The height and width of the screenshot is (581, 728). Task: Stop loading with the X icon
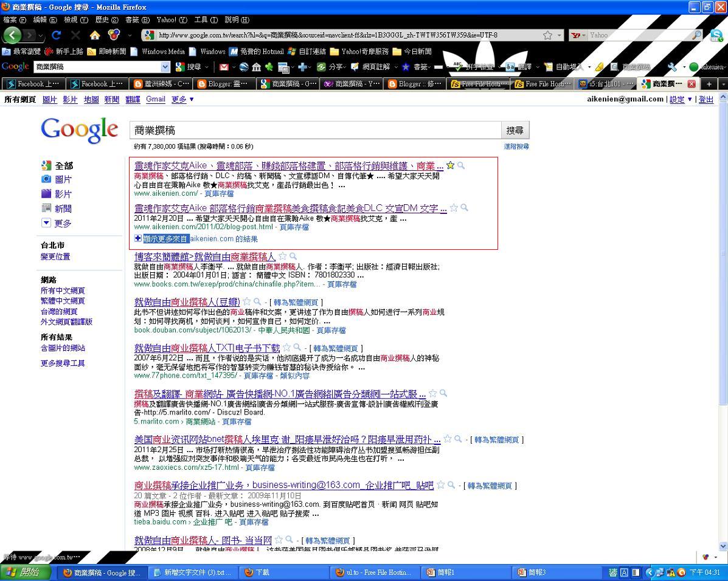point(75,35)
